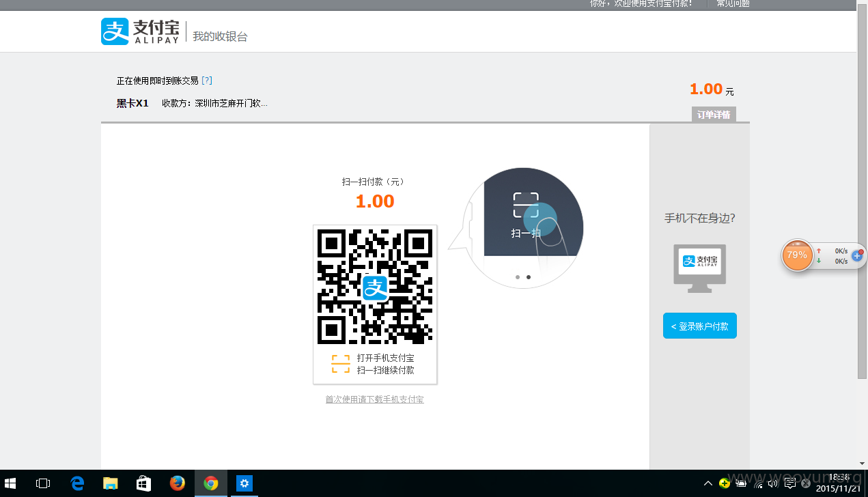The width and height of the screenshot is (868, 497).
Task: Switch to Chrome on taskbar
Action: [x=211, y=483]
